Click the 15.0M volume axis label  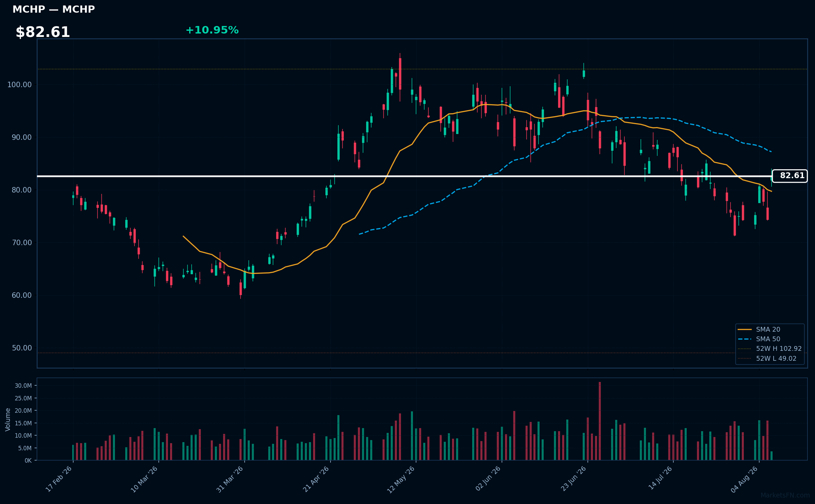23,423
